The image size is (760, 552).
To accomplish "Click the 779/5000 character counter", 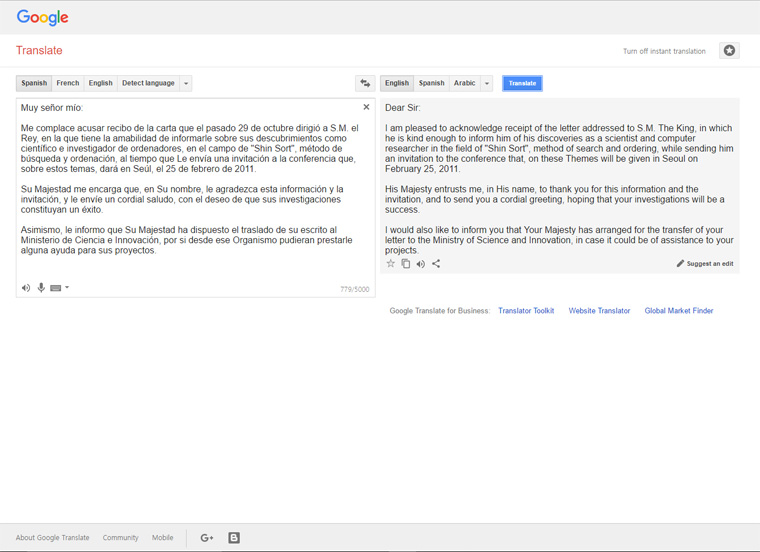I will pos(354,289).
